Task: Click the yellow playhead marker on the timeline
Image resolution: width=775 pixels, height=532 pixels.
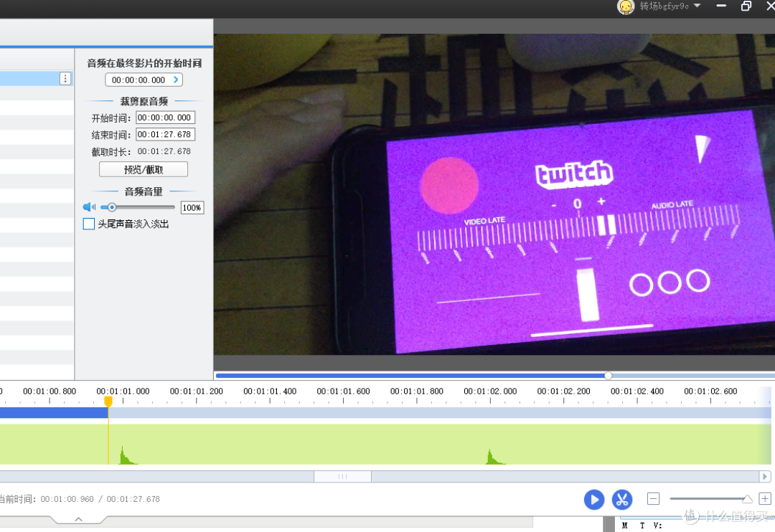Action: [x=108, y=401]
